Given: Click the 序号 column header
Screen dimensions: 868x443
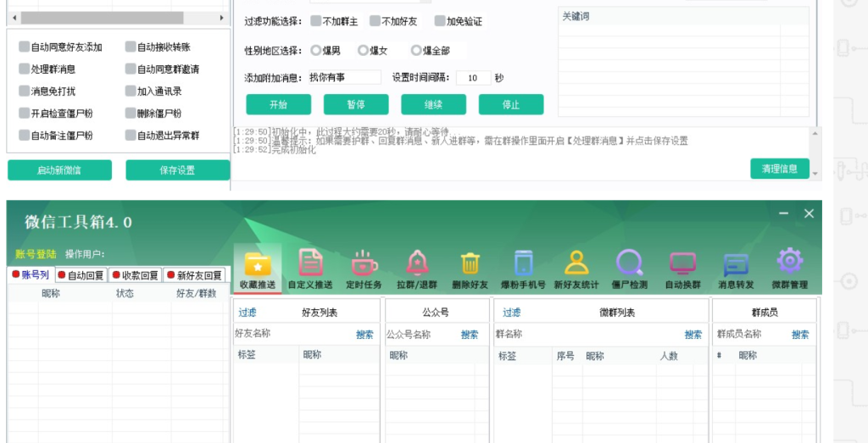Looking at the screenshot, I should tap(565, 356).
